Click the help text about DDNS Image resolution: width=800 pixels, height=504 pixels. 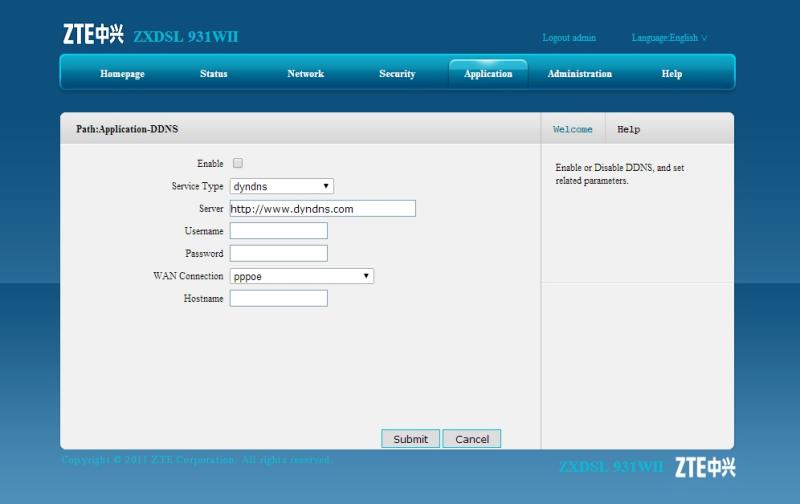point(619,174)
